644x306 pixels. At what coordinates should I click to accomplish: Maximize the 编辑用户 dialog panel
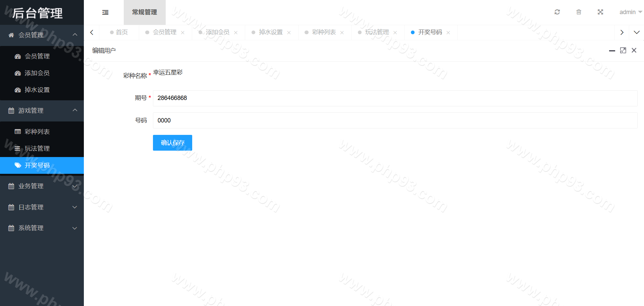(623, 50)
